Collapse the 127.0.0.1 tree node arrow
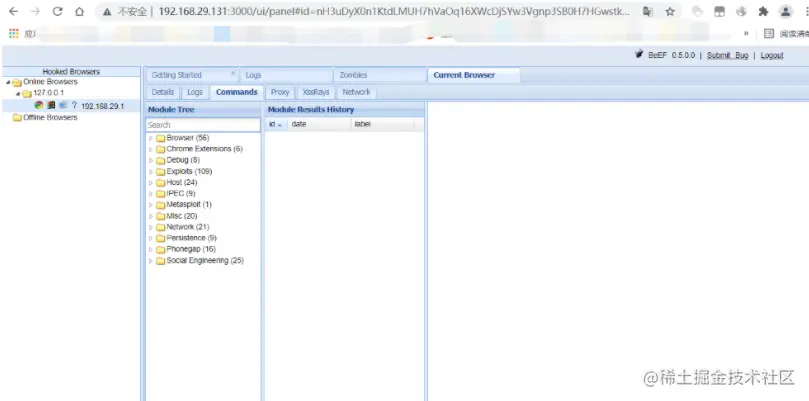 point(18,94)
